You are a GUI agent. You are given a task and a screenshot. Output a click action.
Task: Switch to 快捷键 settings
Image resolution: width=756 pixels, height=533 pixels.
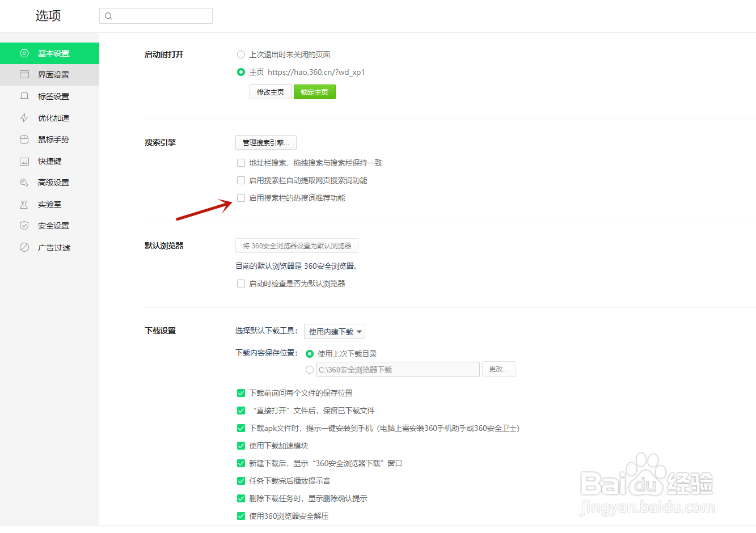click(49, 161)
